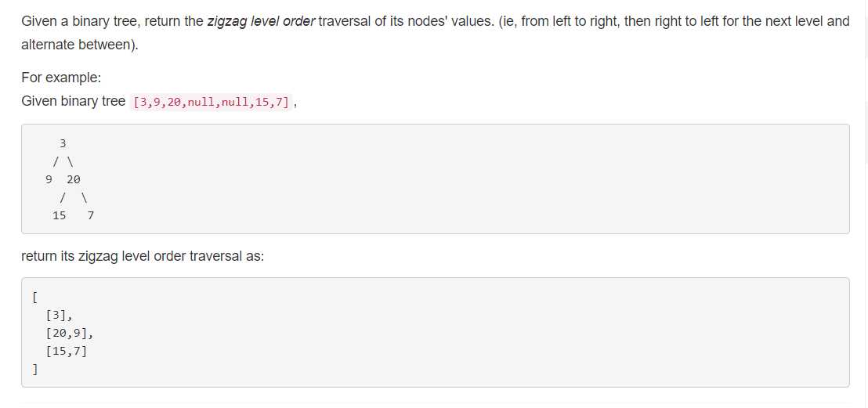Click 'return its zigzag level order traversal as:' text
The image size is (868, 408).
pos(143,256)
